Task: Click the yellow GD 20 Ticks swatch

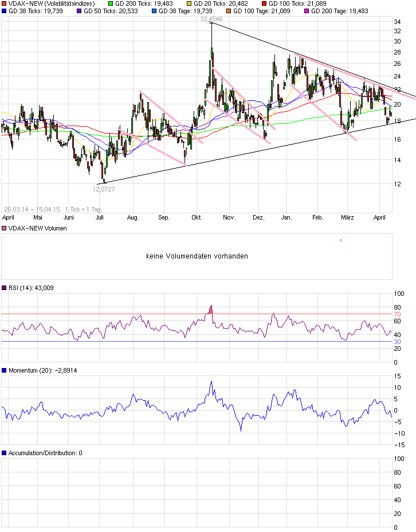Action: pyautogui.click(x=189, y=4)
